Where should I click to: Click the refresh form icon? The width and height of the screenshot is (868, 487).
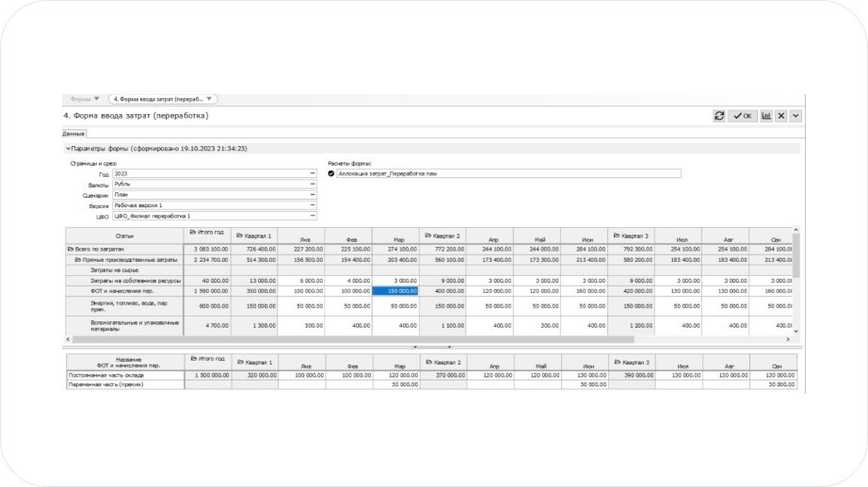720,116
